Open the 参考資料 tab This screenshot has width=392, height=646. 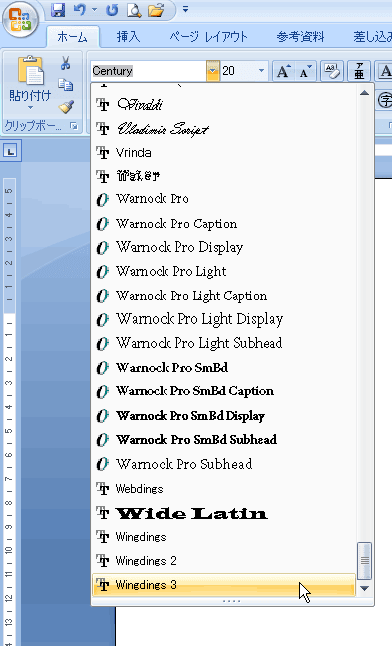click(300, 37)
